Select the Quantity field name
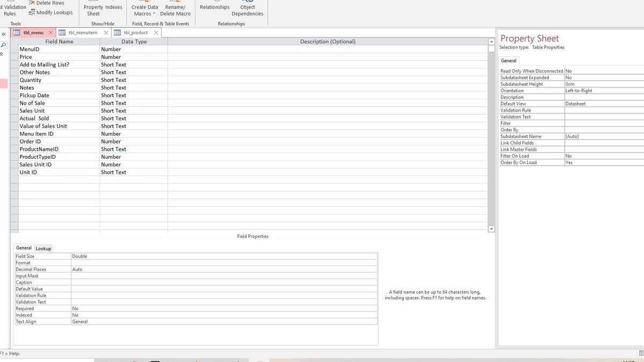Viewport: 644px width, 362px height. (59, 80)
